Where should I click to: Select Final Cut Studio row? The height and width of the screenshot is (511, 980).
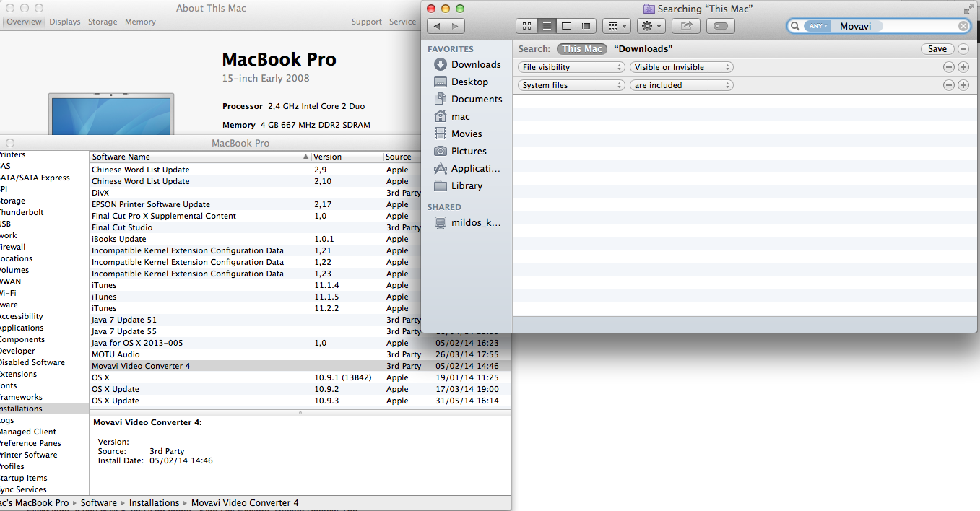coord(256,227)
